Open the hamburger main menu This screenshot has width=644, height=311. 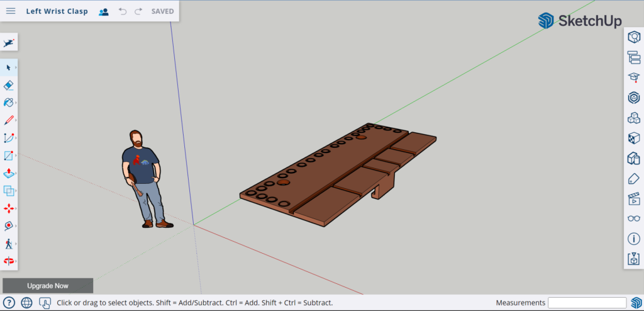(x=11, y=11)
